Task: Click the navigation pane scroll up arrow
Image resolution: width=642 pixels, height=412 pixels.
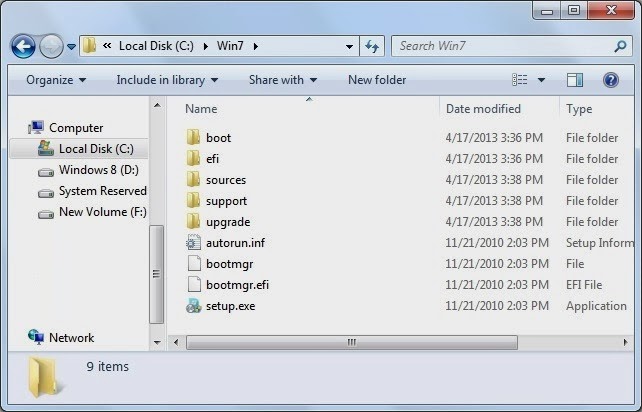Action: [157, 106]
